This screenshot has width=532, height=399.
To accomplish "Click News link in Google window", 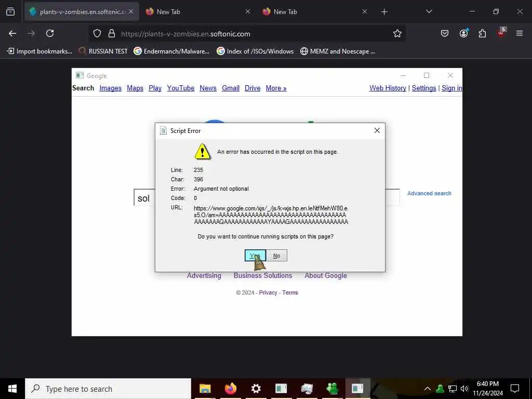I will (x=208, y=88).
